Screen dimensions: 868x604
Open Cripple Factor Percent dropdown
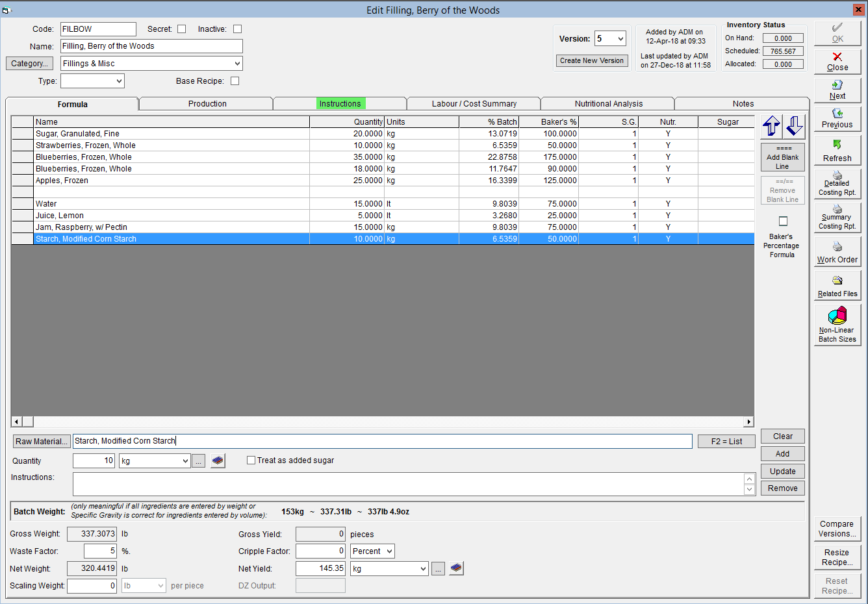[389, 551]
